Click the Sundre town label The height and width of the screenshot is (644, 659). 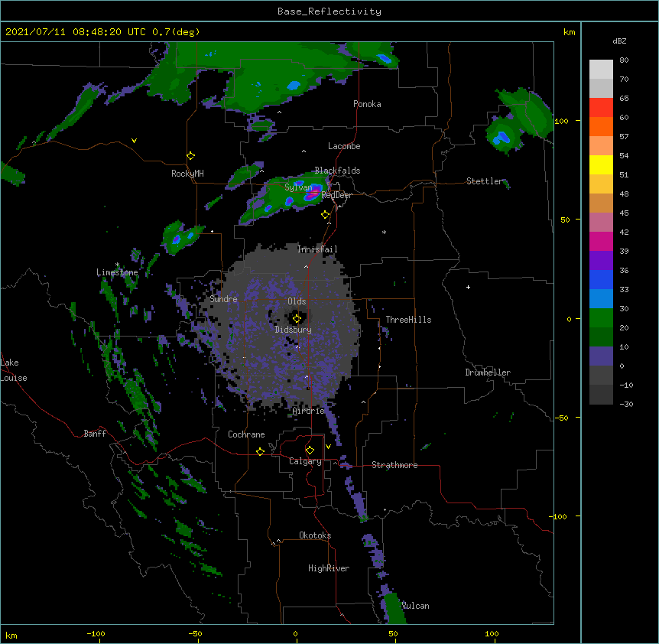coord(223,299)
